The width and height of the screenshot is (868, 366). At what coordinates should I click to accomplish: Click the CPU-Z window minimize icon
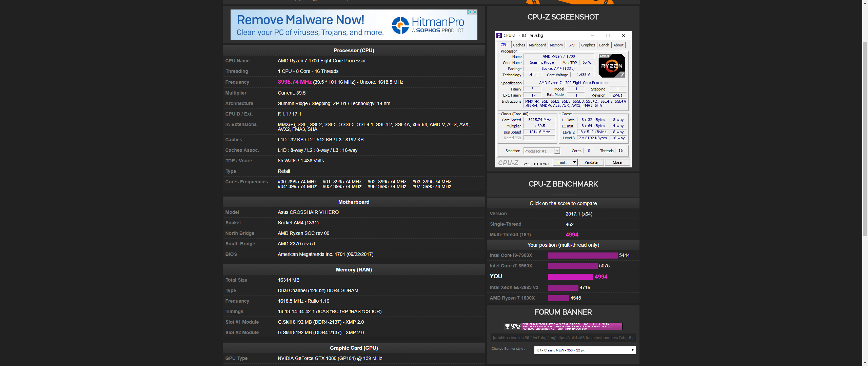click(593, 36)
